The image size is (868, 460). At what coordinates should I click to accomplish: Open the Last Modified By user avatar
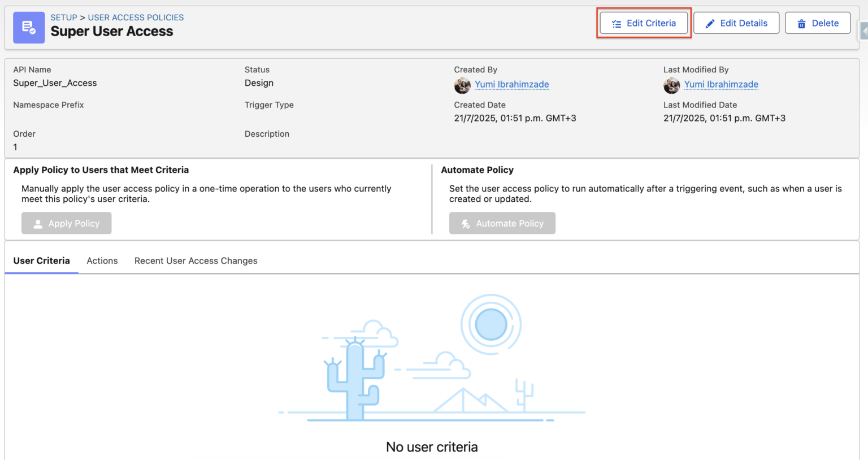click(671, 85)
